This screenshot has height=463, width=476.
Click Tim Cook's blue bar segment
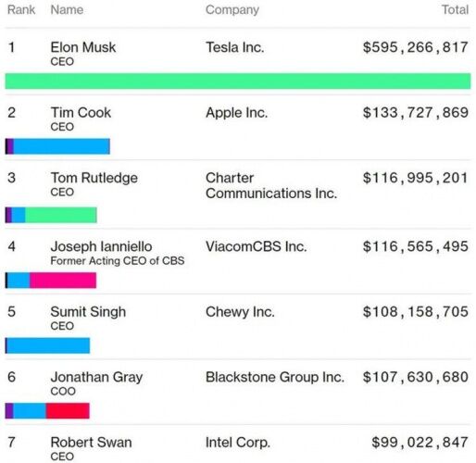point(62,146)
